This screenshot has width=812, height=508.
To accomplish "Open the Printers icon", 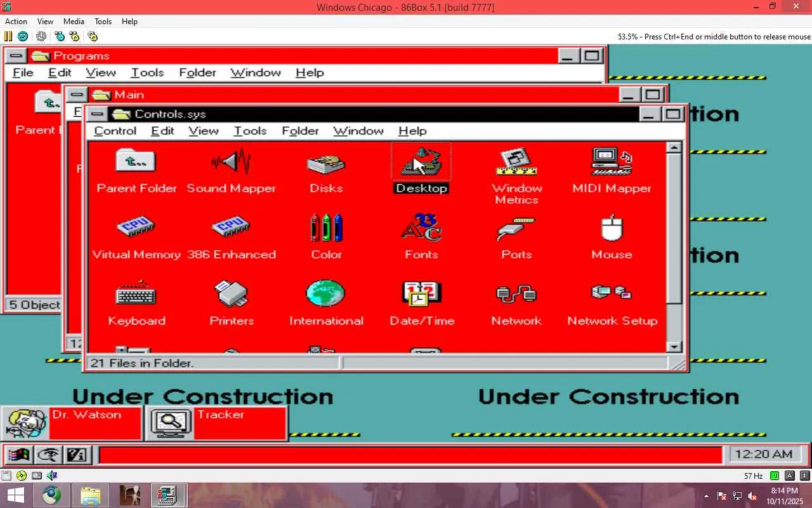I will coord(231,293).
